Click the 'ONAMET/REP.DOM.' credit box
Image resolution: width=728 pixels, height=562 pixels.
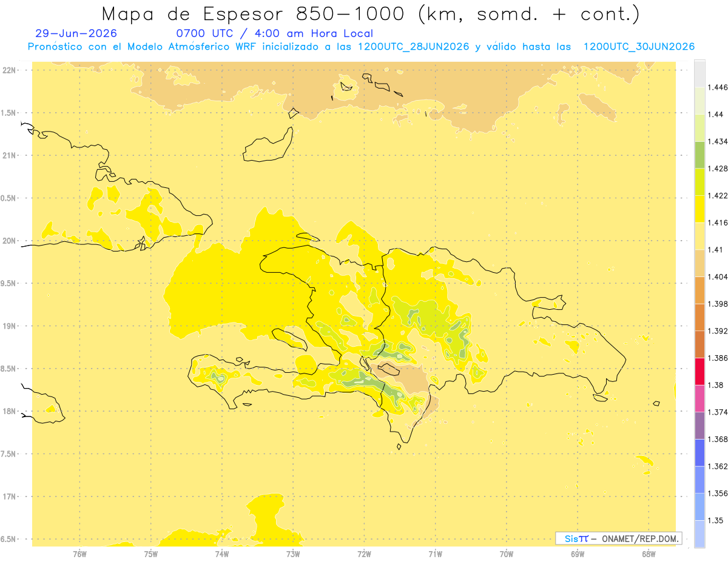(619, 538)
